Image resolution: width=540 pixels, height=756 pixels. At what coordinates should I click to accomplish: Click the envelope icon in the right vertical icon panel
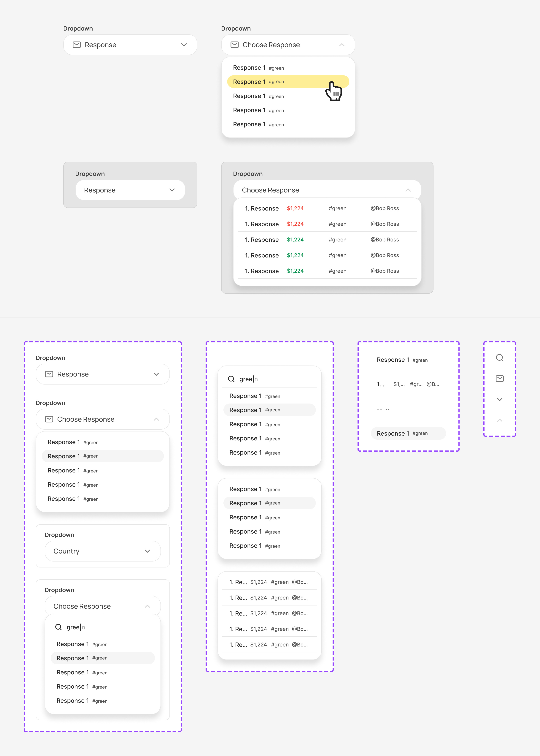pyautogui.click(x=500, y=379)
